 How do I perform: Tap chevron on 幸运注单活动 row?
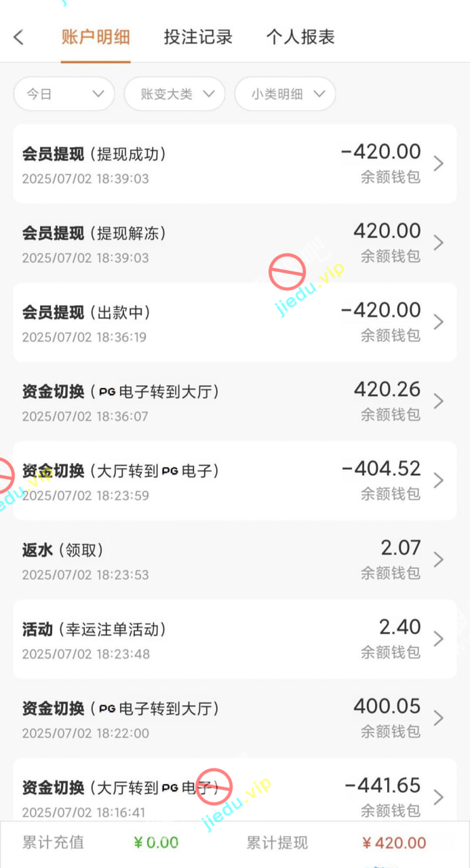coord(439,639)
